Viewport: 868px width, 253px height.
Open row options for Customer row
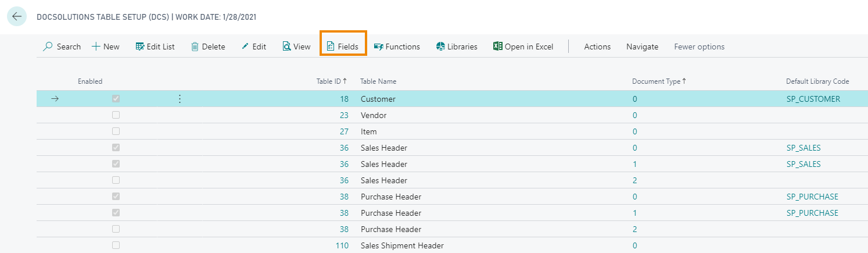pos(180,99)
